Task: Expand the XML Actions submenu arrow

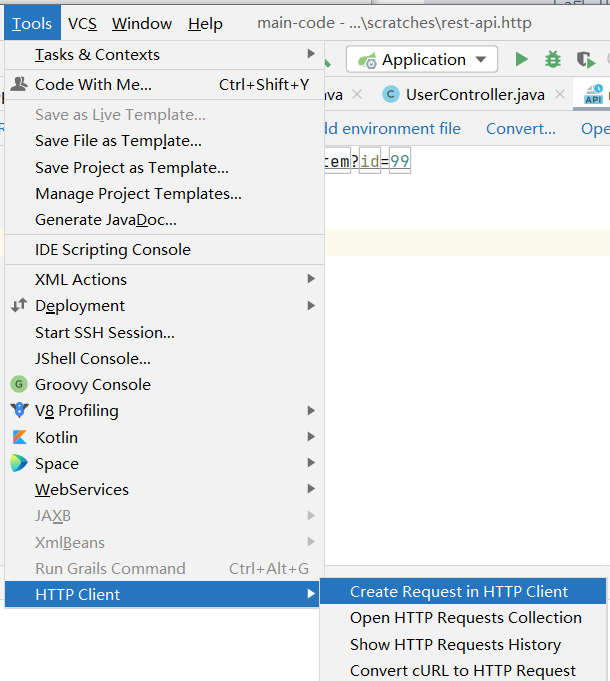Action: coord(311,278)
